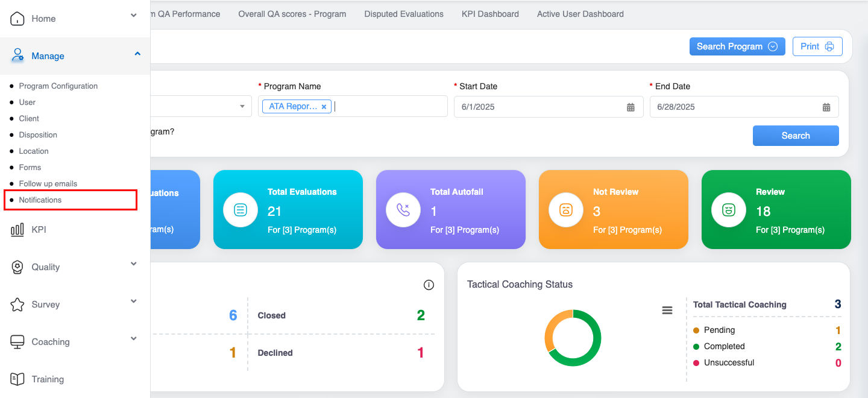Remove the ATA Repor… program tag
The width and height of the screenshot is (868, 398).
click(324, 107)
